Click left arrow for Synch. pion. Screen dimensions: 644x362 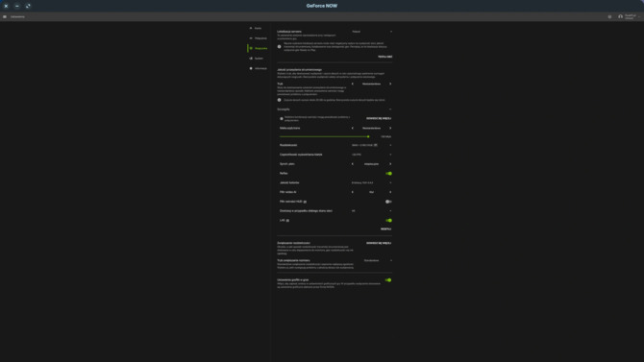tap(353, 164)
